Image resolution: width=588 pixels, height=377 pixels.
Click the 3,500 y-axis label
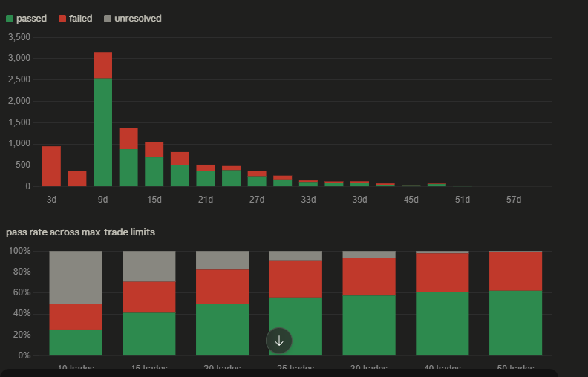tap(19, 37)
